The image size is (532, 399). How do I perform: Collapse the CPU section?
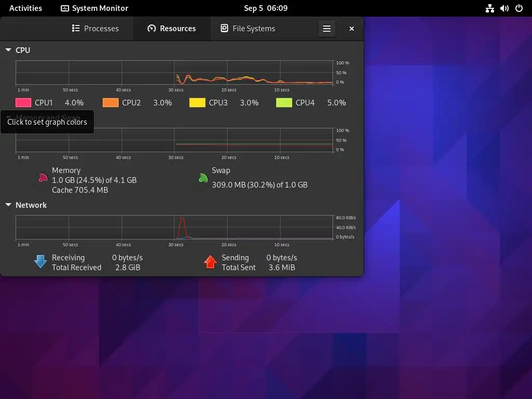(x=8, y=50)
